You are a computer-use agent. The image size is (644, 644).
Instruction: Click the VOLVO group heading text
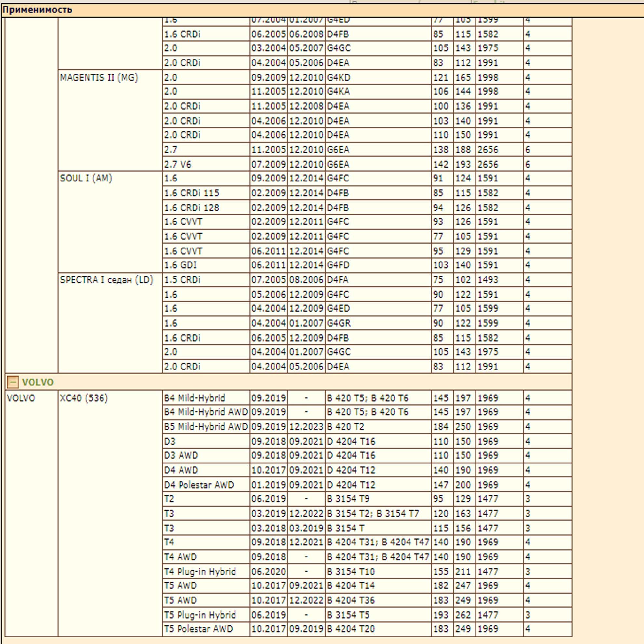(x=38, y=382)
